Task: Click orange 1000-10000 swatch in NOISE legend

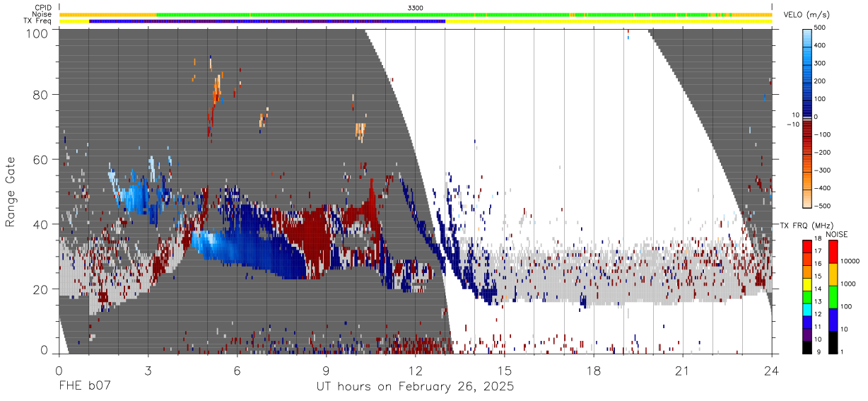Action: click(833, 274)
